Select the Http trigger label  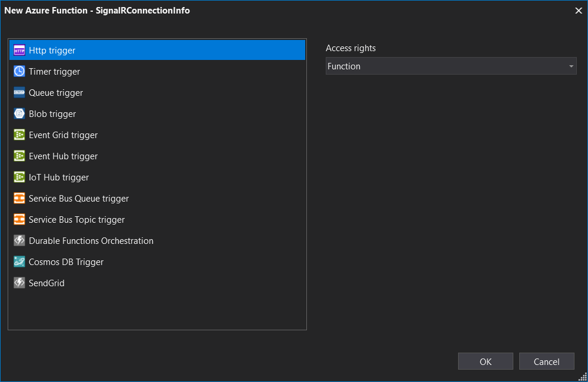point(52,51)
